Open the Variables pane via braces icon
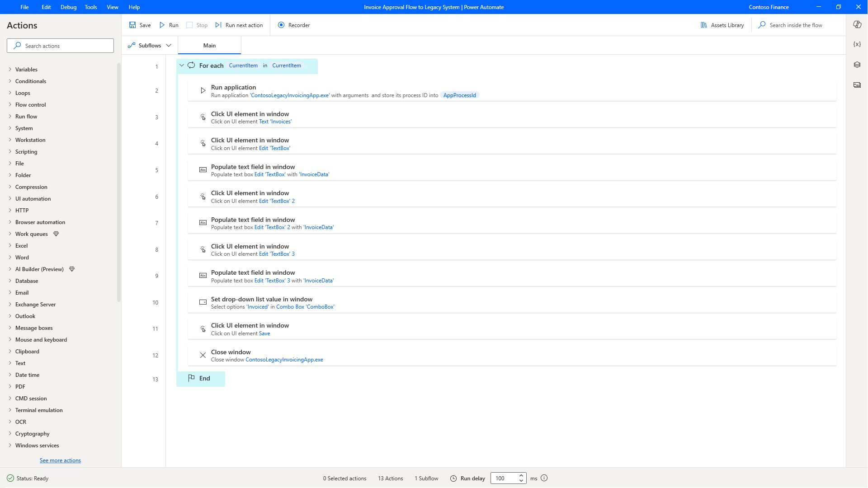868x488 pixels. coord(857,44)
